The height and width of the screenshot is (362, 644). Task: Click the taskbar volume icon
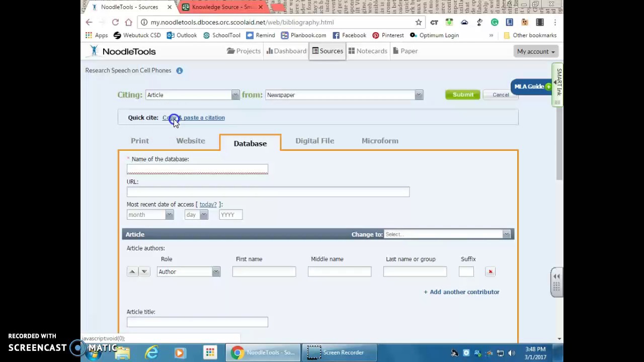tap(512, 353)
